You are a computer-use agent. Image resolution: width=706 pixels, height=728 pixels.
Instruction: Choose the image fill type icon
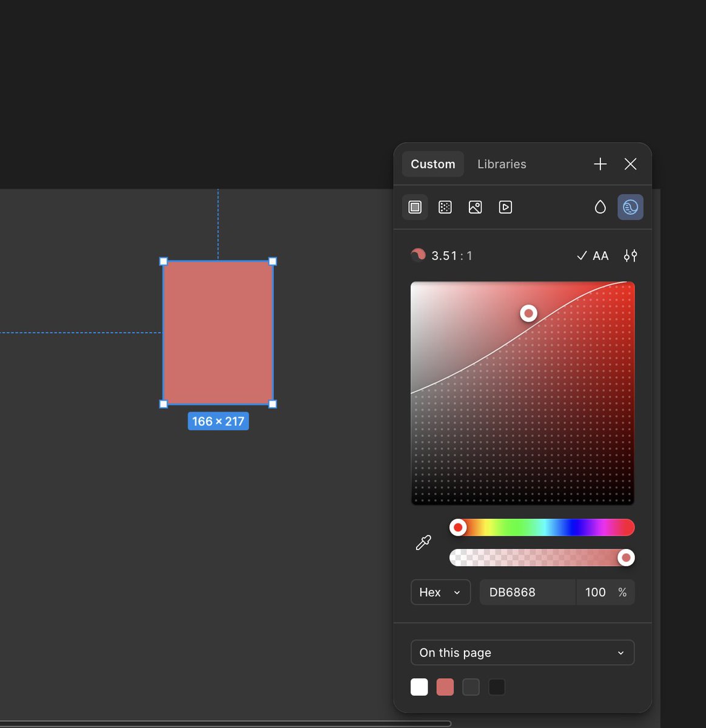click(476, 207)
